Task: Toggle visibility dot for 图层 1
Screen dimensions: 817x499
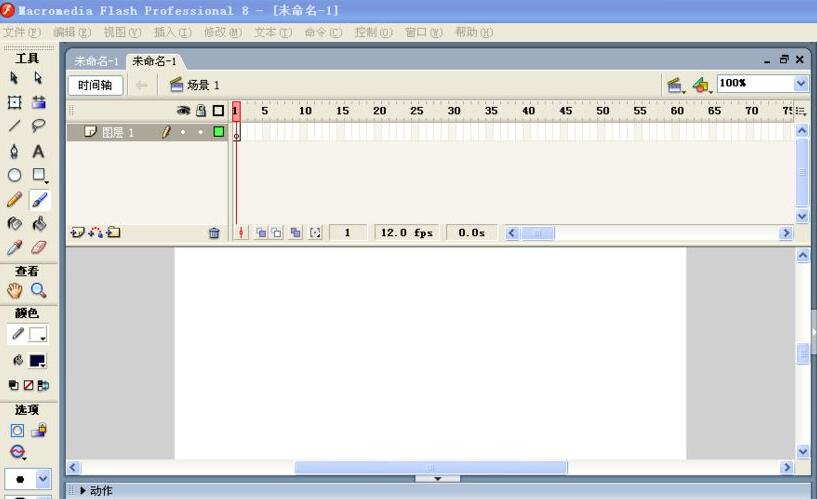Action: coord(183,132)
